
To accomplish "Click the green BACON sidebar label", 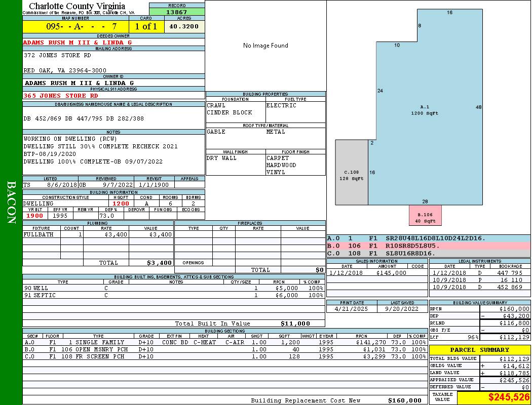I will 11,202.
